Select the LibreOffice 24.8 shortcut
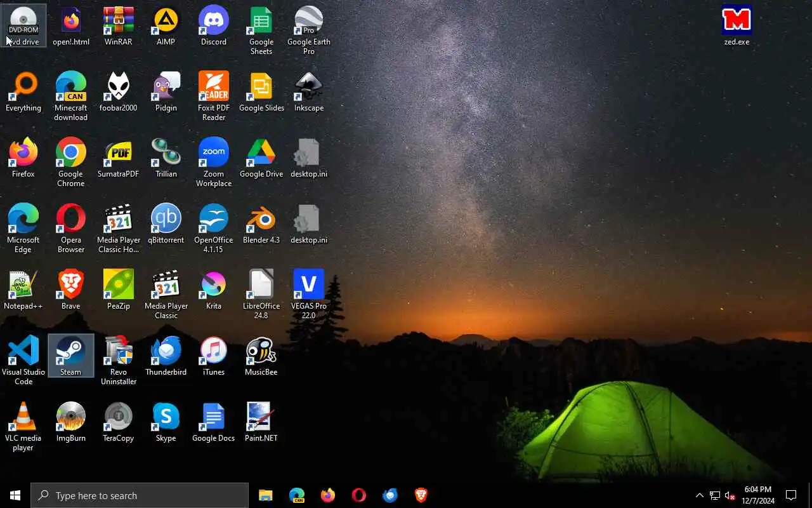 pos(261,295)
